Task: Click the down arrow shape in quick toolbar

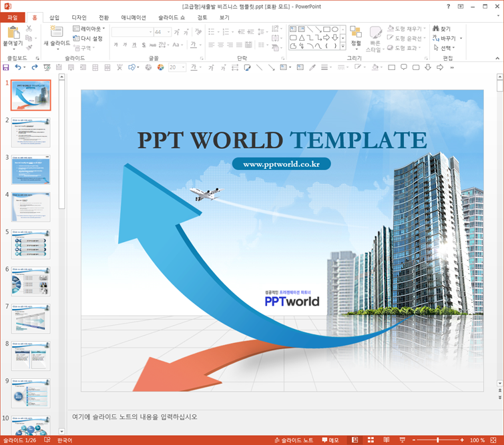Action: tap(428, 67)
